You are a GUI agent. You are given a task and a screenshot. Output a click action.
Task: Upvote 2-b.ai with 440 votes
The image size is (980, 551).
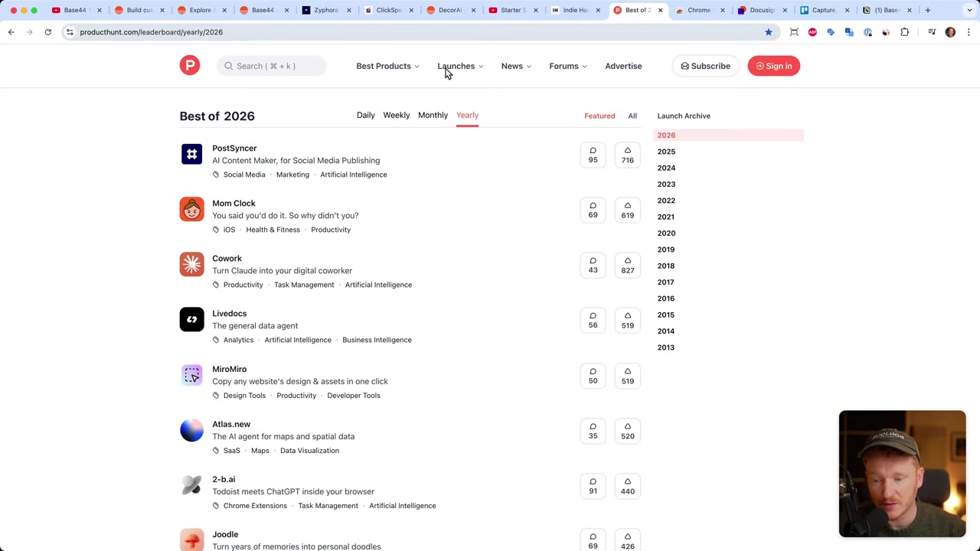[x=628, y=487]
